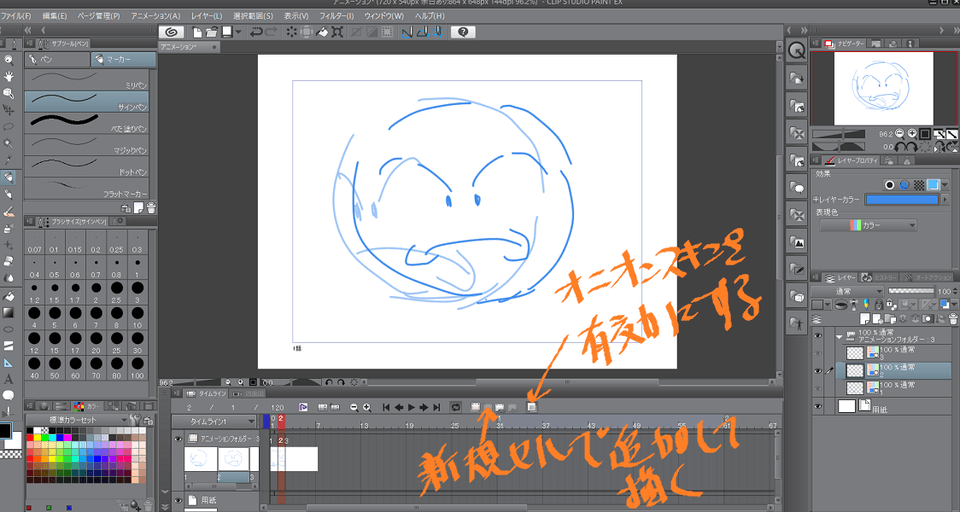Image resolution: width=960 pixels, height=512 pixels.
Task: Open the 表現色 カラー dropdown
Action: (868, 226)
